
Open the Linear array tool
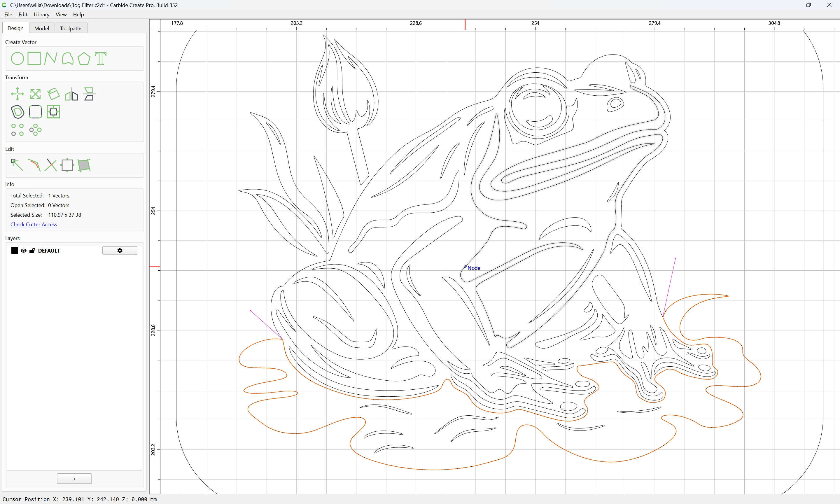tap(17, 130)
